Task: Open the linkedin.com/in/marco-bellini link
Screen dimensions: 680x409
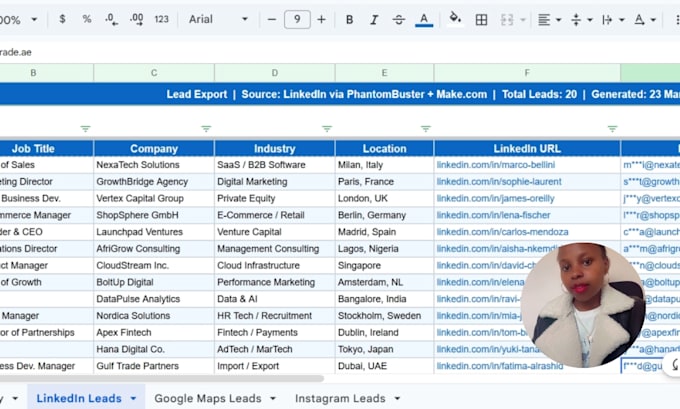Action: pyautogui.click(x=496, y=165)
